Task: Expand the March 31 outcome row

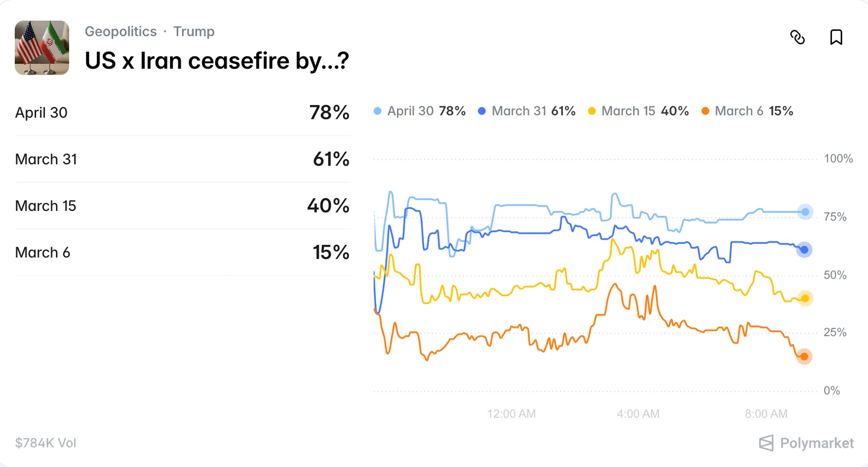Action: point(181,159)
